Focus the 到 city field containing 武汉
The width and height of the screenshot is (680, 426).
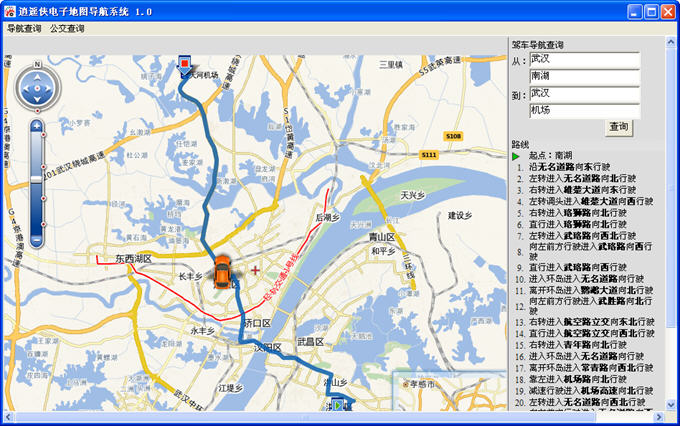[584, 94]
